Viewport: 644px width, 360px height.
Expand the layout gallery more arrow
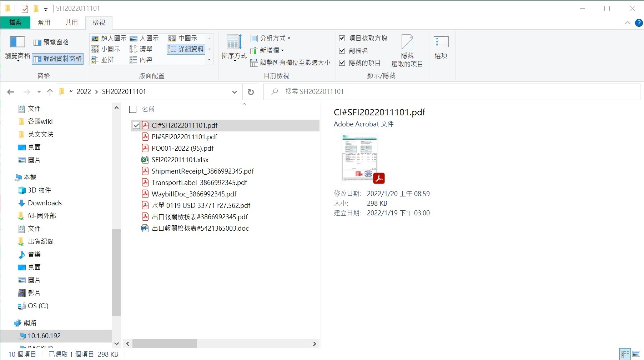pos(210,60)
